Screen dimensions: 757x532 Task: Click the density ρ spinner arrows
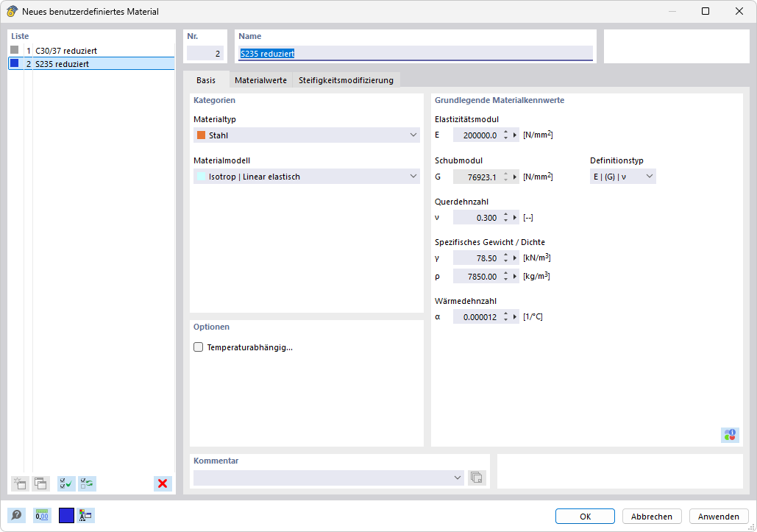pos(505,277)
